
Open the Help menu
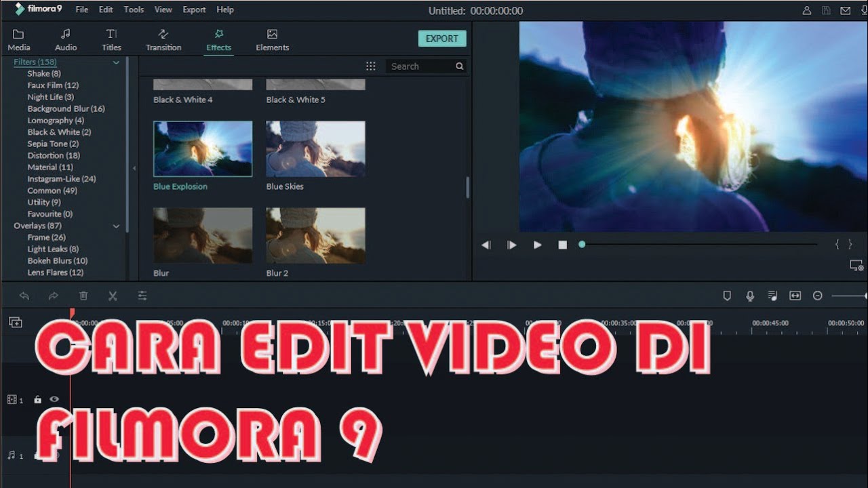(x=225, y=9)
